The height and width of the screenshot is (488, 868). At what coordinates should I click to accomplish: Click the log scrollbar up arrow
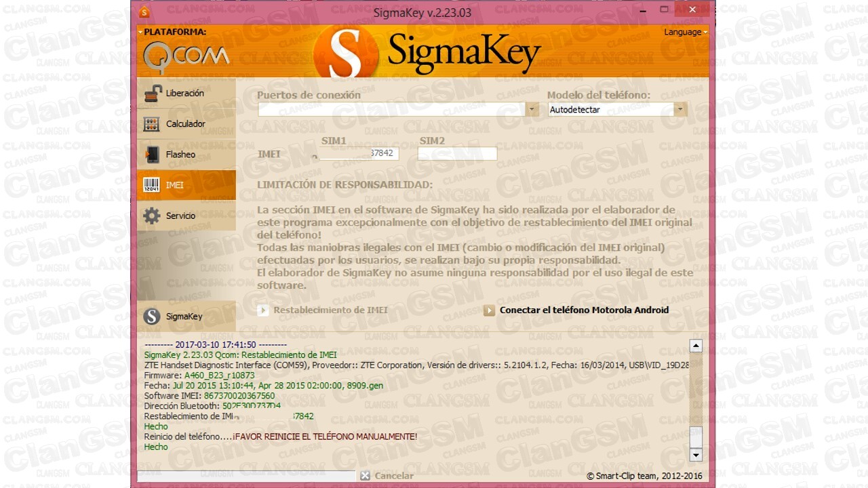pos(695,346)
